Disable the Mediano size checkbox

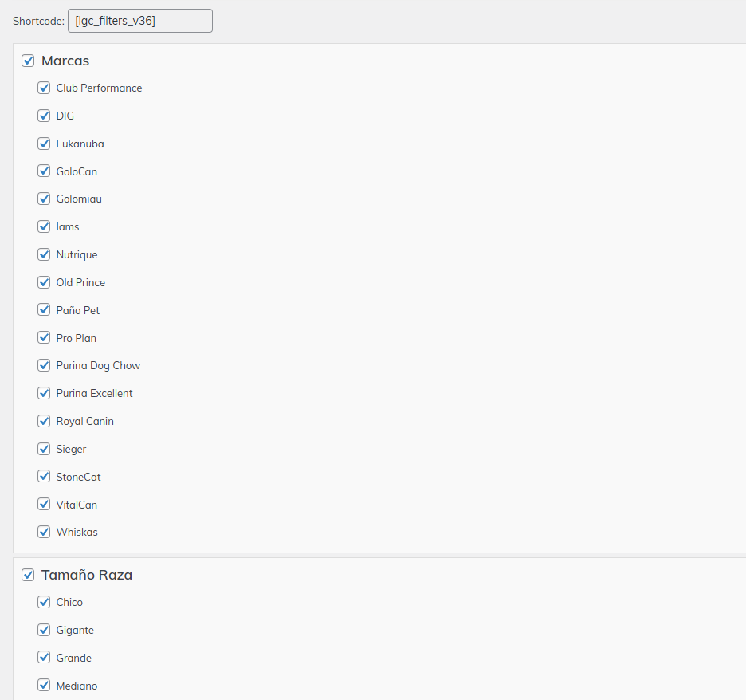coord(44,686)
